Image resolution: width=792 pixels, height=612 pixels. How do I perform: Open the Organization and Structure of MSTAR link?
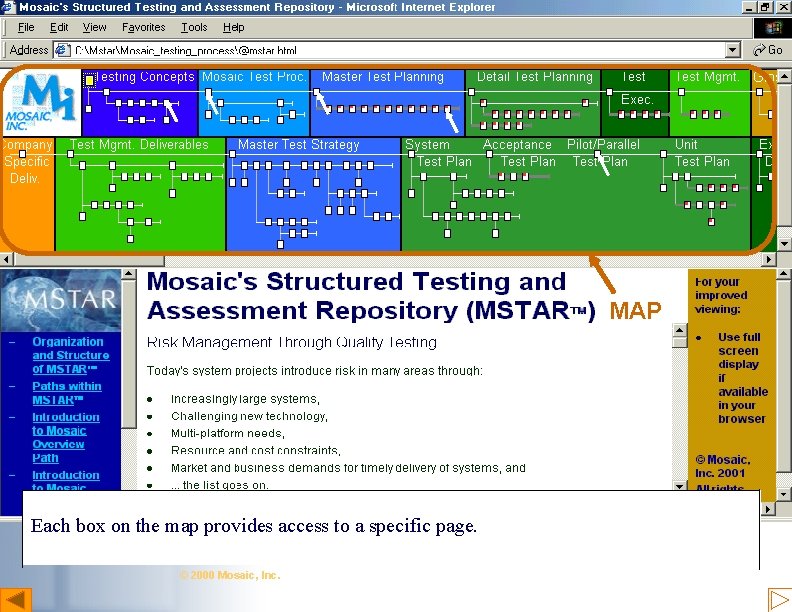71,355
